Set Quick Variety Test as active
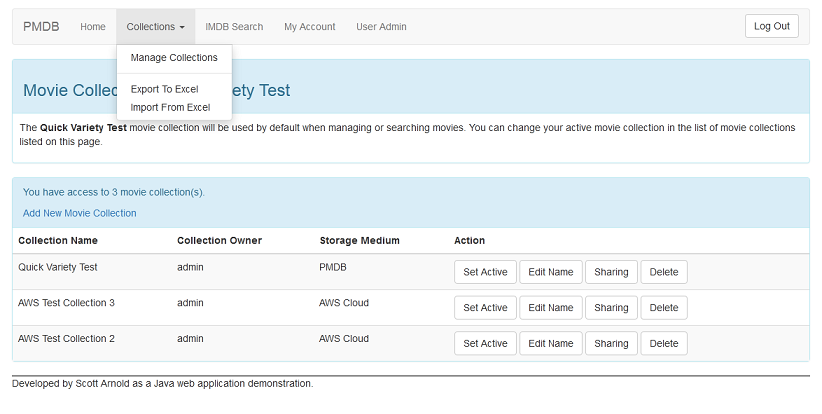This screenshot has height=414, width=822. tap(485, 272)
